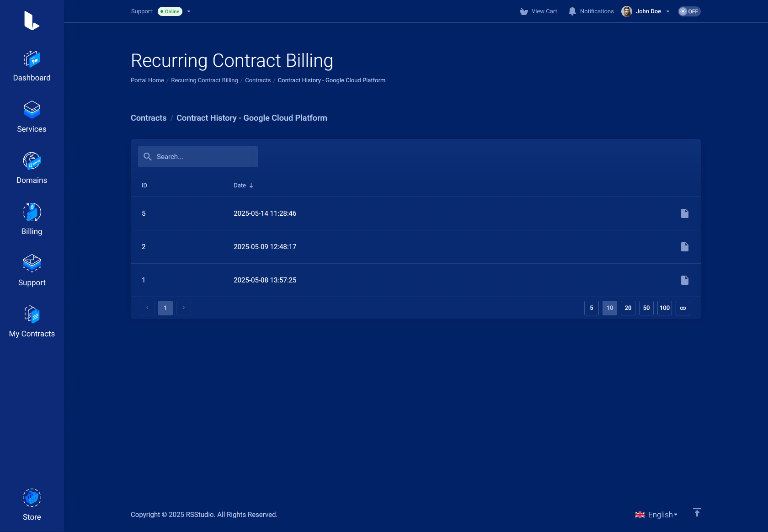Click the Notifications bell icon
This screenshot has height=532, width=768.
point(572,11)
